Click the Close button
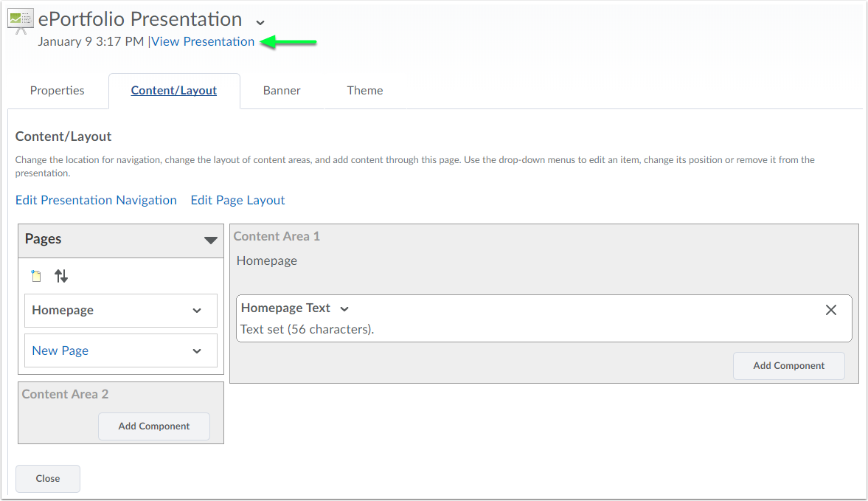Screen dimensions: 868x501 (48, 478)
